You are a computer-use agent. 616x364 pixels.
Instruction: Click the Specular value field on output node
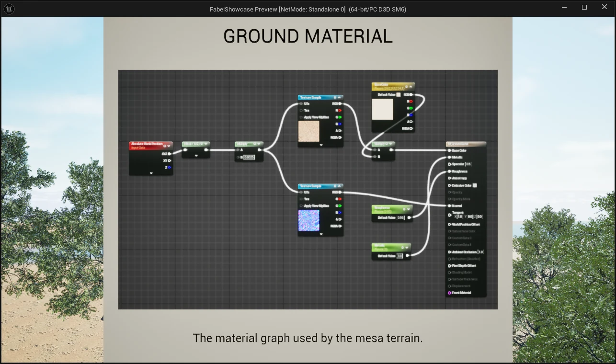pos(468,164)
